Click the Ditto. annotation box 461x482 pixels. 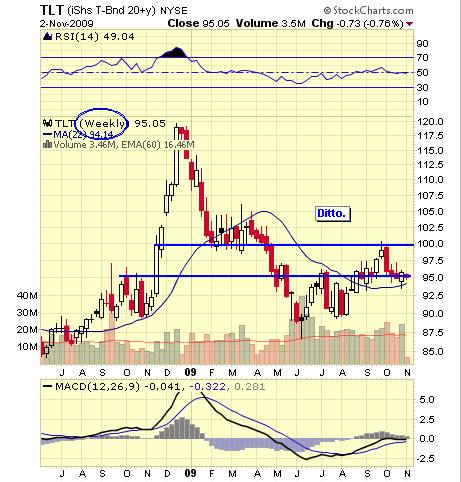click(333, 213)
